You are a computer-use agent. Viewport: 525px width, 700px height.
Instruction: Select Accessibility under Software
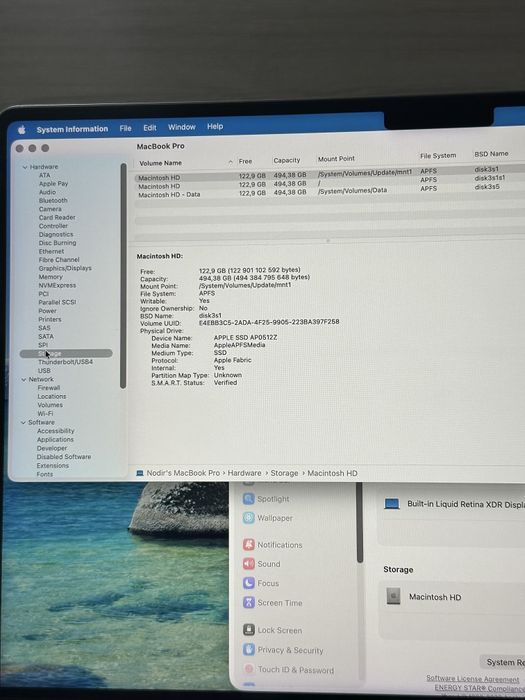tap(55, 431)
